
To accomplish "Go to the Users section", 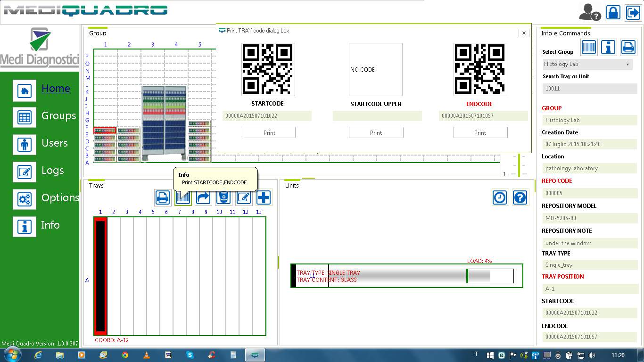I will 54,143.
